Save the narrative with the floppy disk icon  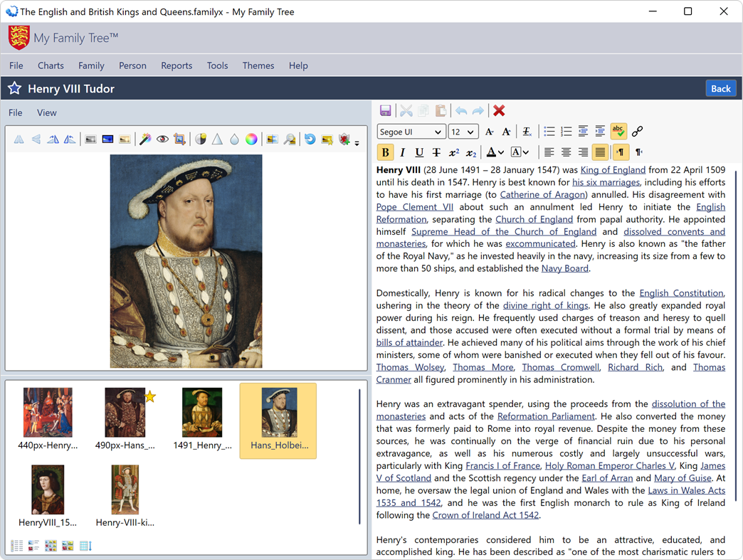point(386,110)
